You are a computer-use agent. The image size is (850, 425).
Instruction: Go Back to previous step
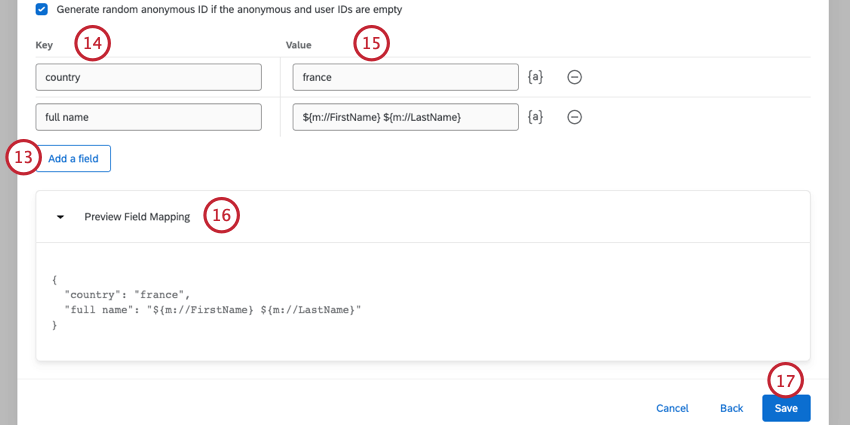[x=731, y=408]
